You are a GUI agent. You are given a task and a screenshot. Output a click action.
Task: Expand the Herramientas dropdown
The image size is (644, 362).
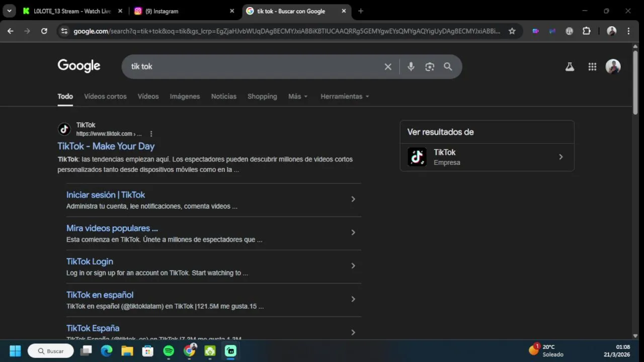click(345, 97)
